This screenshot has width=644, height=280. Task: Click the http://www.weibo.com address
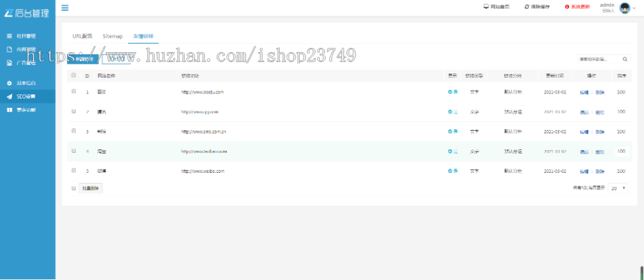[x=203, y=171]
